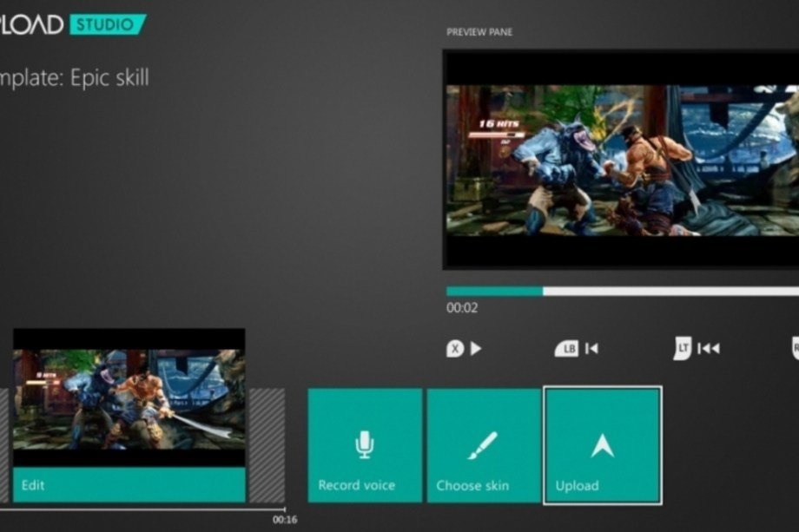Play the preview using the X play control

tap(464, 349)
